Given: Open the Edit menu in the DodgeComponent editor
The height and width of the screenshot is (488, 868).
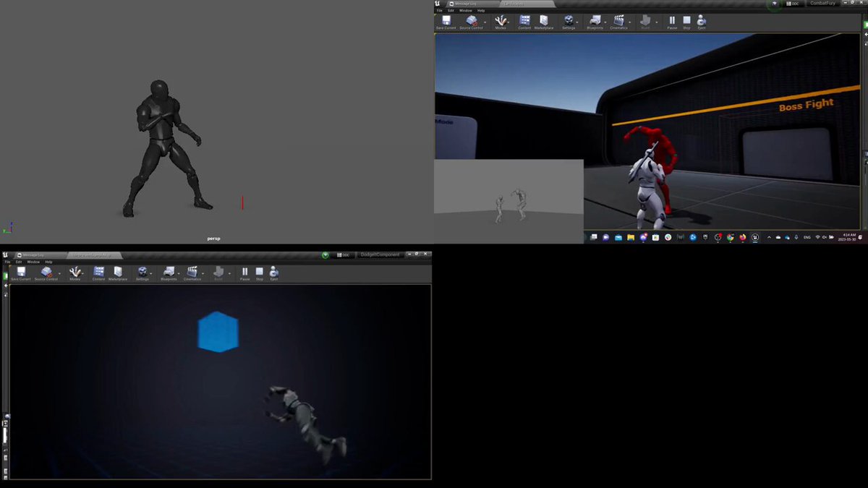Looking at the screenshot, I should (x=18, y=262).
